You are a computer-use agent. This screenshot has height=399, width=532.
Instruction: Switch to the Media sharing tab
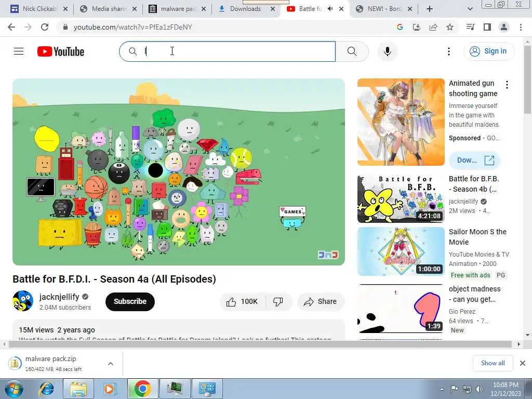[108, 9]
